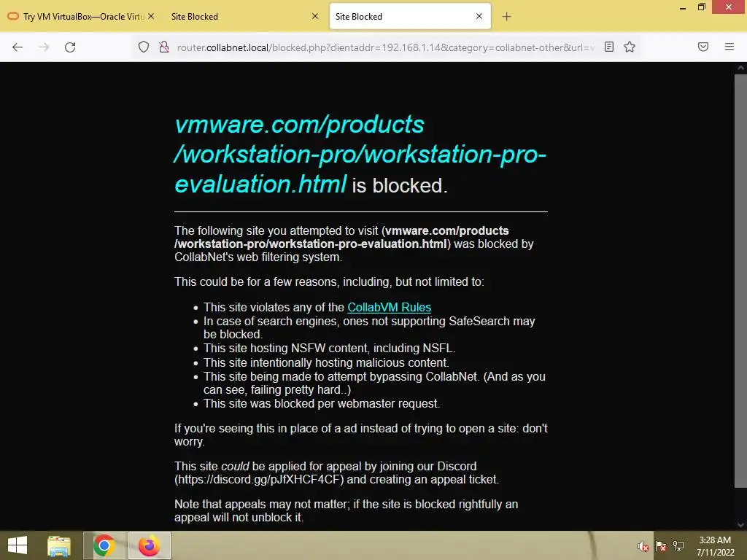Go back to the previous page
Viewport: 747px width, 560px height.
(x=18, y=47)
